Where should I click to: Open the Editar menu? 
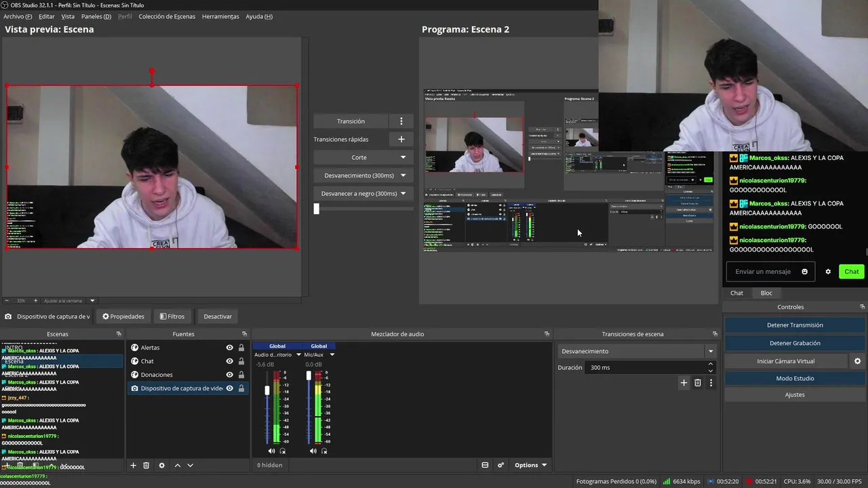(47, 16)
